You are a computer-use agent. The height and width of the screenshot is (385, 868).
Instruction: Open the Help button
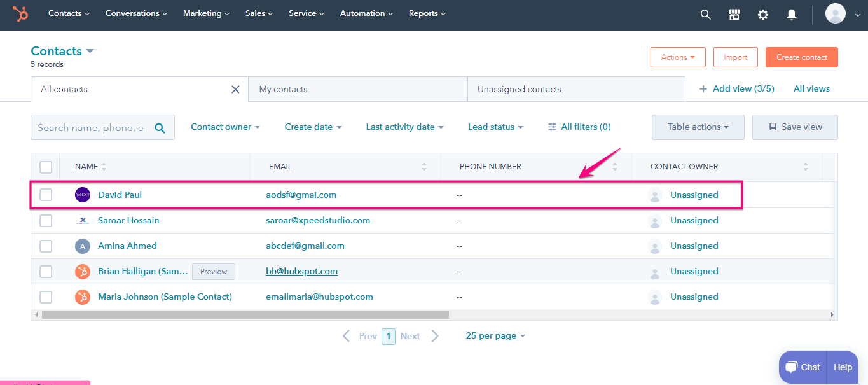click(x=843, y=367)
